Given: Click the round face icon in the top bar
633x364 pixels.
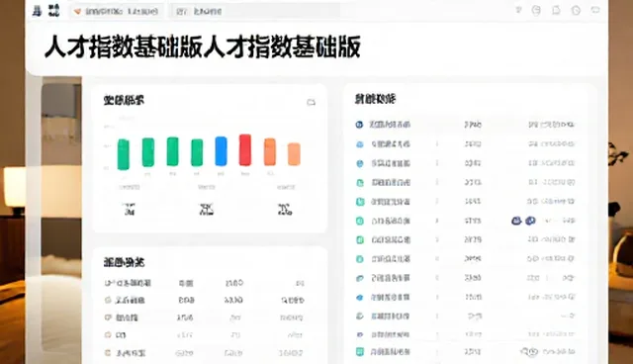Looking at the screenshot, I should [536, 11].
